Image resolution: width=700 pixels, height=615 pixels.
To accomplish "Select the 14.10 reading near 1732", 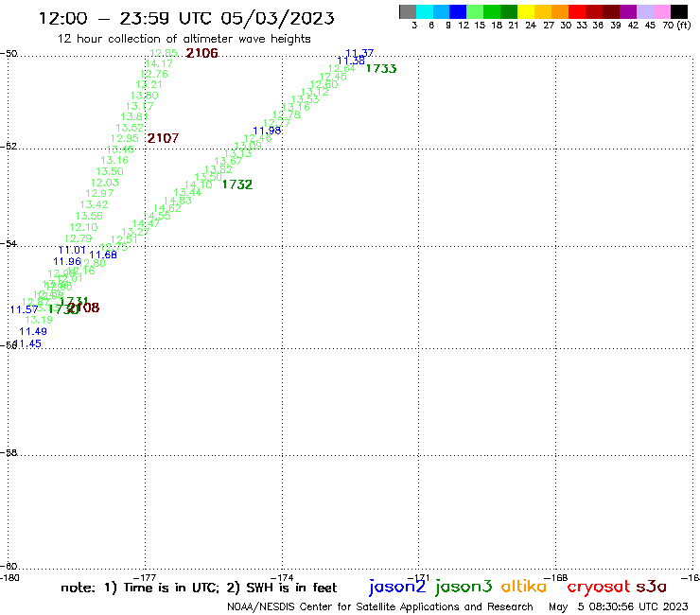I will tap(199, 184).
